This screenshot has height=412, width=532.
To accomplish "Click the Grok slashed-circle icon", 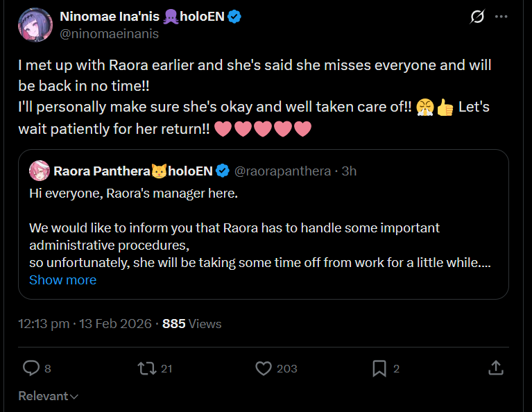I will coord(477,16).
